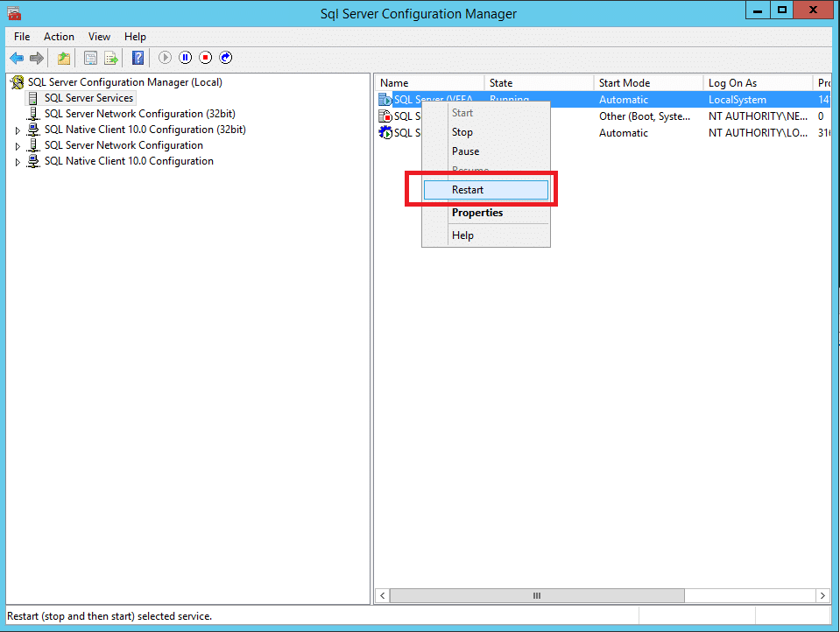
Task: Click the Stop Service toolbar button
Action: pos(206,57)
